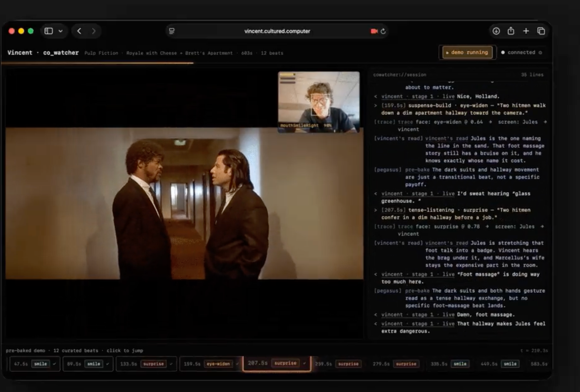580x392 pixels.
Task: Click the [159.5s] suspense-build log entry
Action: [460, 109]
